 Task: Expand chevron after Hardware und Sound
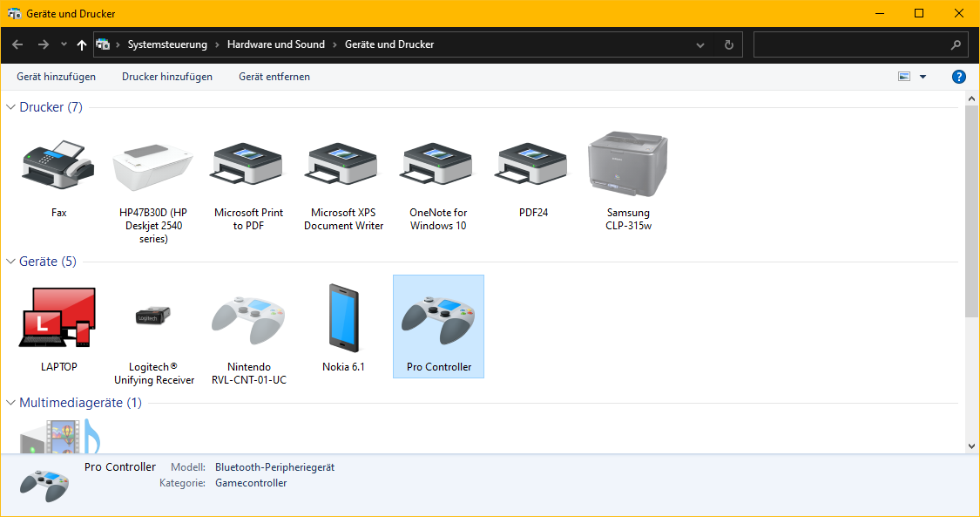[x=335, y=44]
